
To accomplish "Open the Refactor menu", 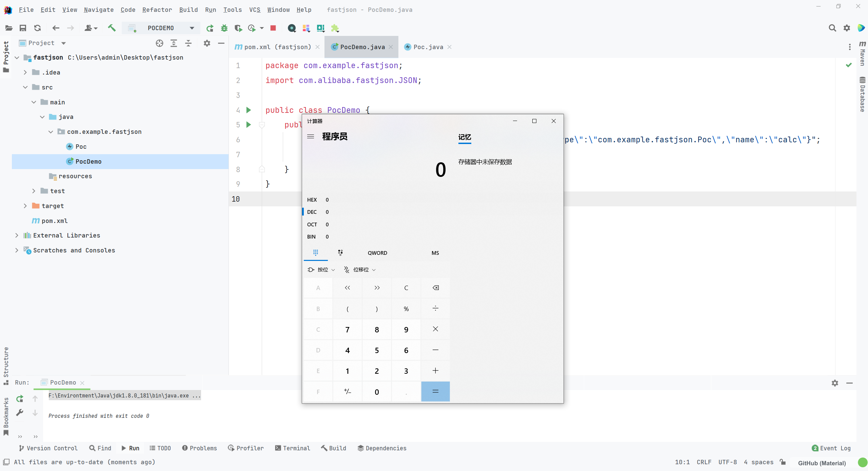I will click(157, 10).
